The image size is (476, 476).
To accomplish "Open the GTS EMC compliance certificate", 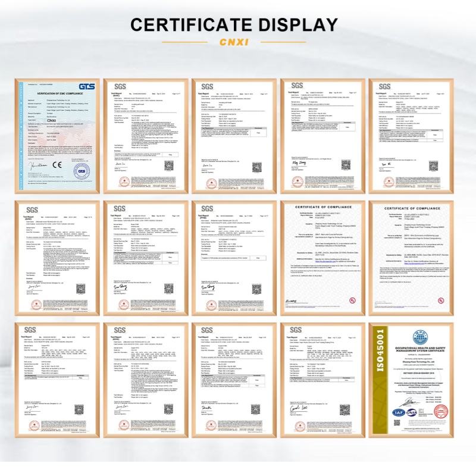I will 57,136.
